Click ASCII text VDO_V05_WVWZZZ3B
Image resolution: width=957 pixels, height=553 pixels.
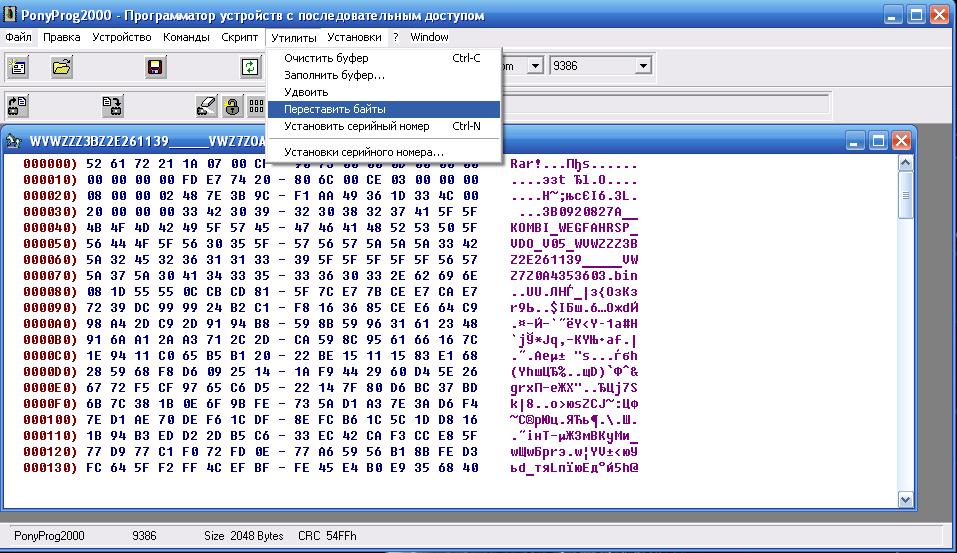point(574,244)
